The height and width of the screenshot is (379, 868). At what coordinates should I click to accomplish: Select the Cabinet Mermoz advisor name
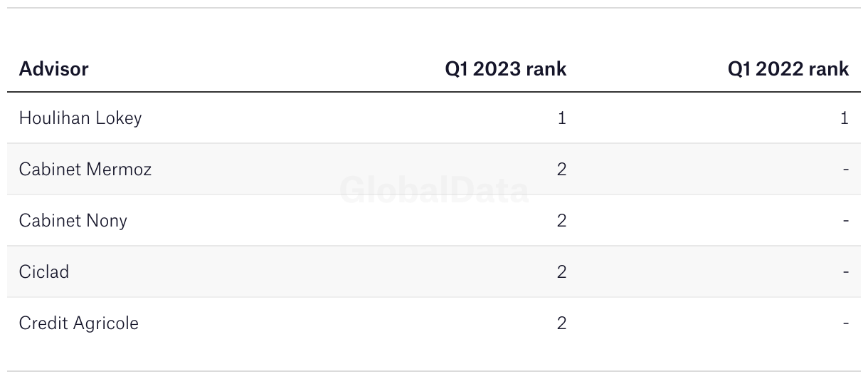[85, 170]
